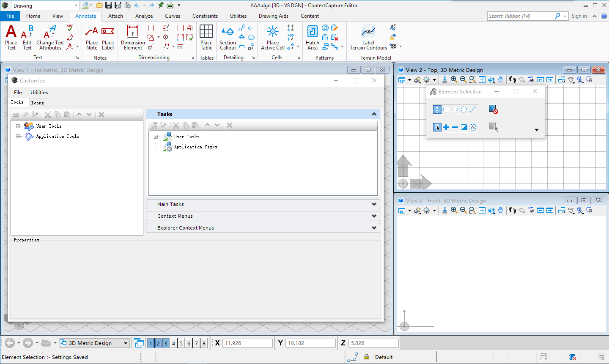Zoom in on View 2
This screenshot has width=609, height=364.
click(x=454, y=79)
